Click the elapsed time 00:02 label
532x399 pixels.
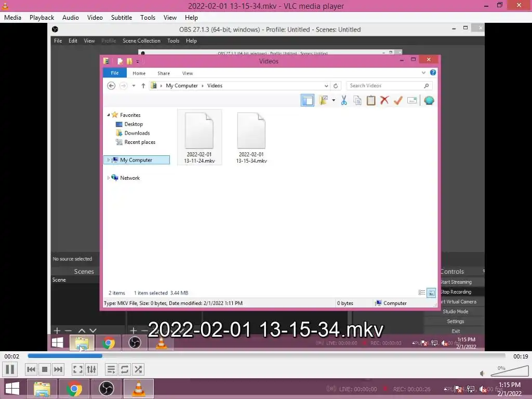11,356
